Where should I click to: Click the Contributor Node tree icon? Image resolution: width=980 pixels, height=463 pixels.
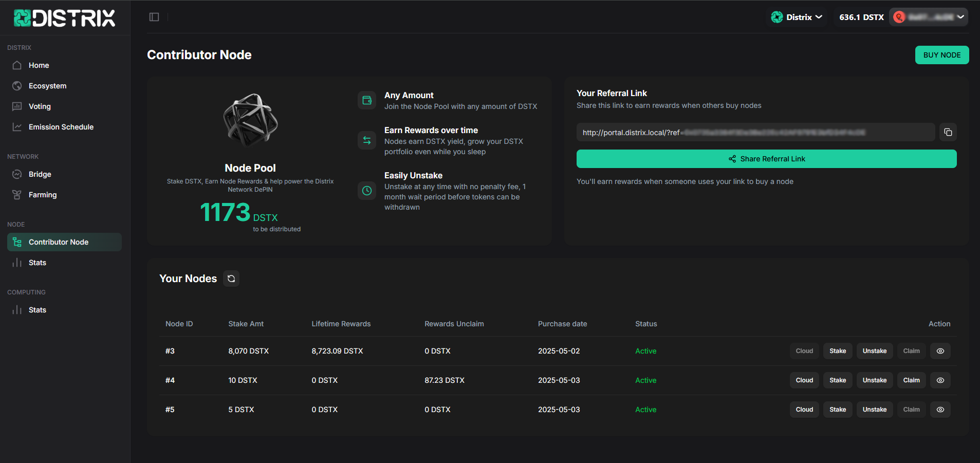tap(17, 242)
